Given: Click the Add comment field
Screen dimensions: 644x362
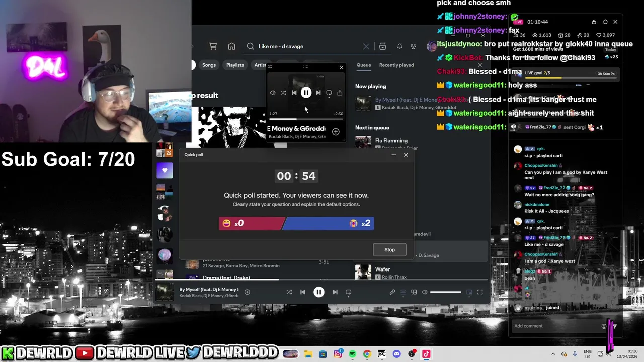Looking at the screenshot, I should pos(556,326).
